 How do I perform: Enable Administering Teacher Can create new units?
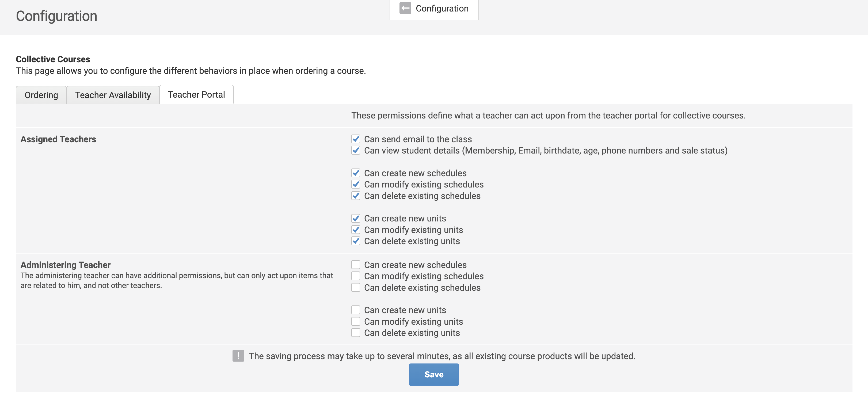tap(356, 310)
